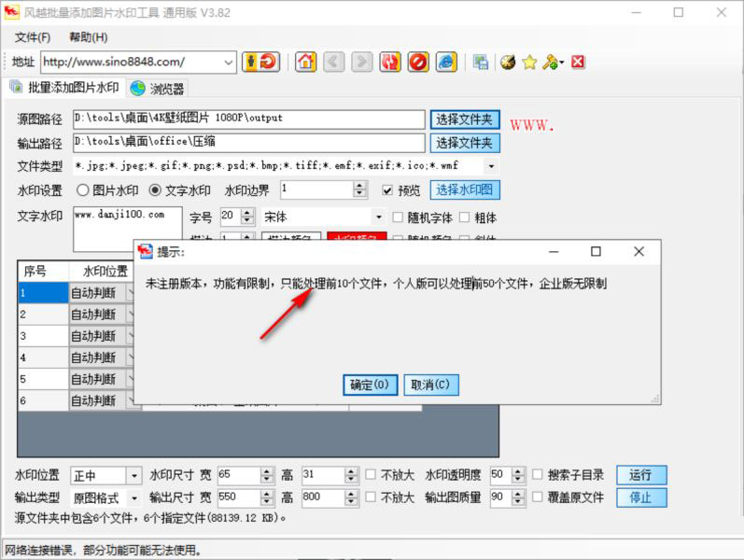Click the 序号 column header
The image size is (744, 560).
pyautogui.click(x=44, y=271)
